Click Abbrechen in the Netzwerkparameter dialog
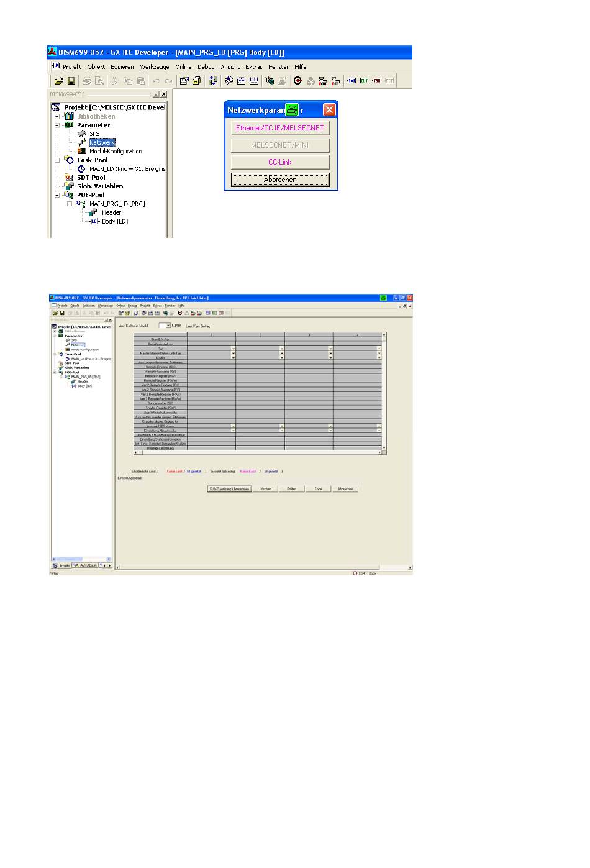Viewport: 590px width, 868px height. 280,180
